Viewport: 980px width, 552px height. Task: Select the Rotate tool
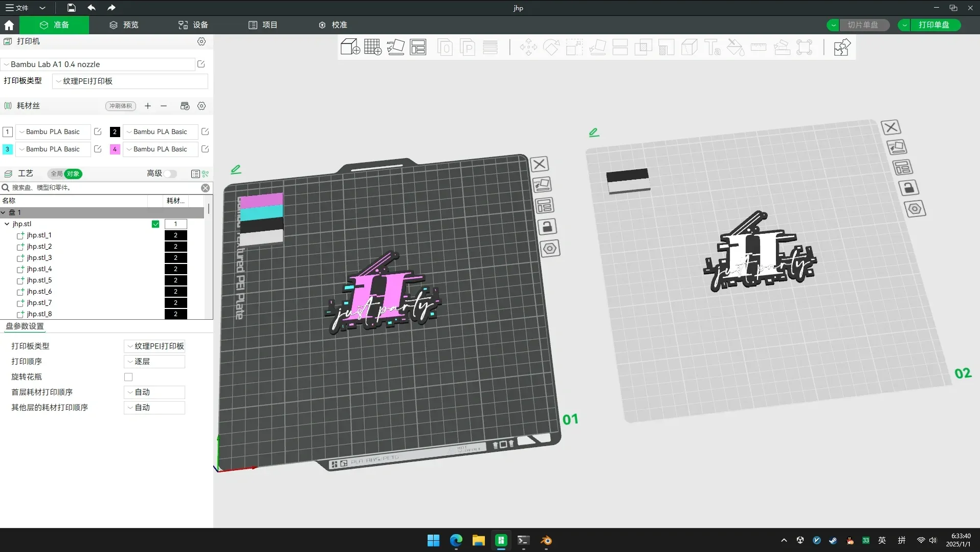click(551, 48)
